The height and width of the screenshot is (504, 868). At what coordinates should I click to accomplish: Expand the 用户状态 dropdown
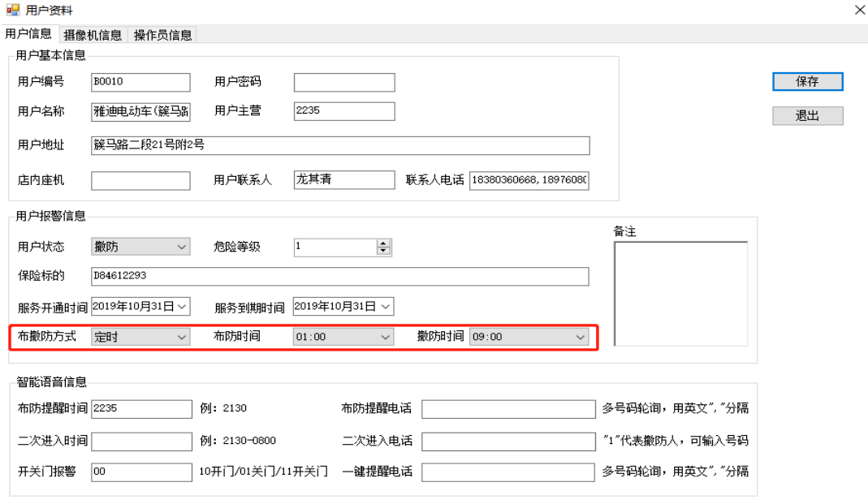[x=181, y=247]
